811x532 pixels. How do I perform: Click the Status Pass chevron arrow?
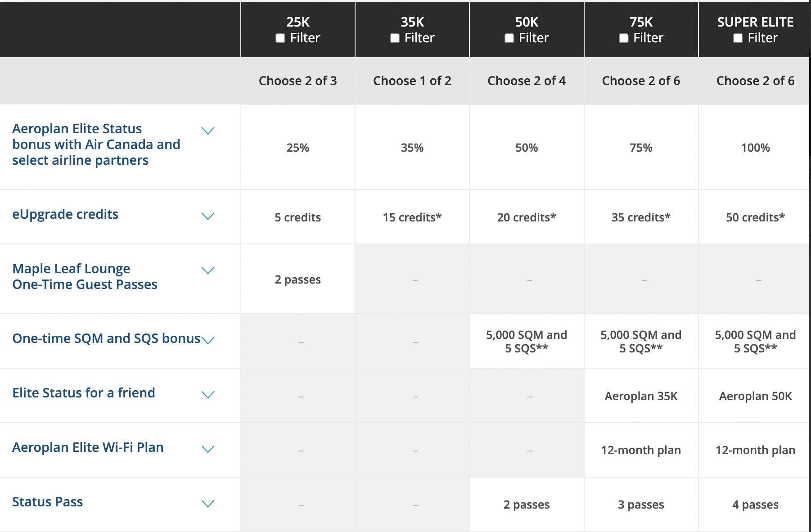tap(207, 504)
